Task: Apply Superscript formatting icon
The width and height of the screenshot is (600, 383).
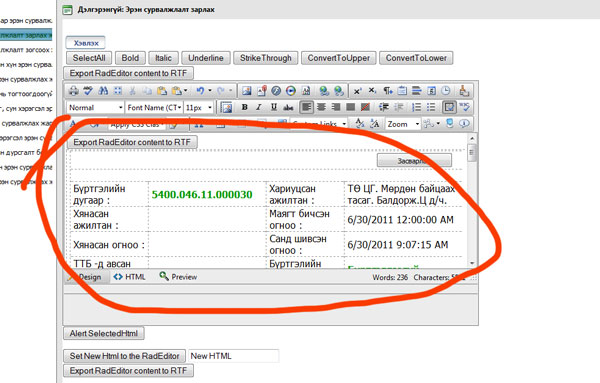Action: (357, 91)
